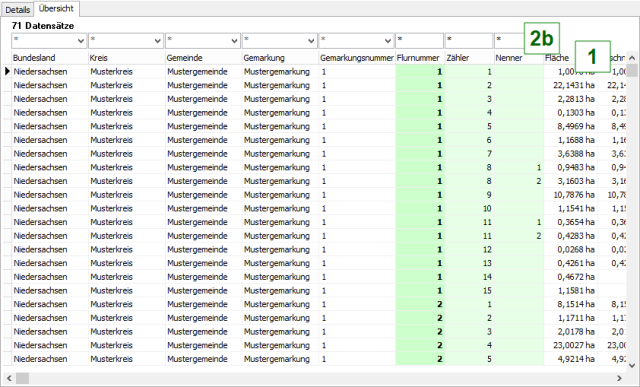The image size is (640, 387).
Task: Click the Fläche value 1,1581 ha
Action: coord(571,290)
